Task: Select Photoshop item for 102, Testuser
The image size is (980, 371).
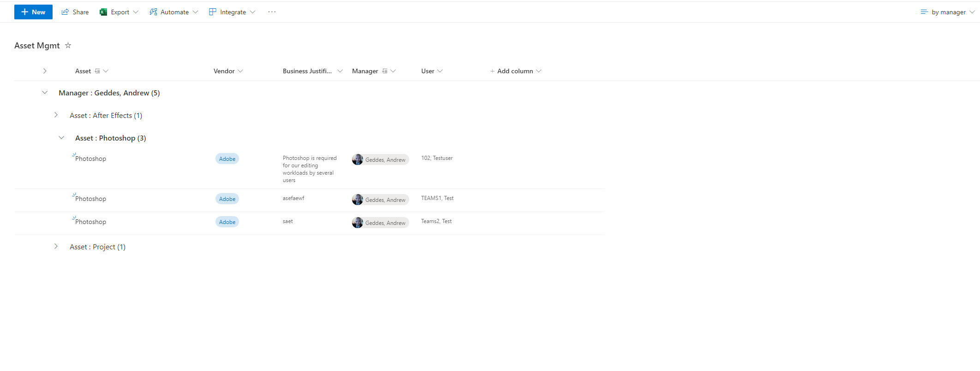Action: pyautogui.click(x=90, y=159)
